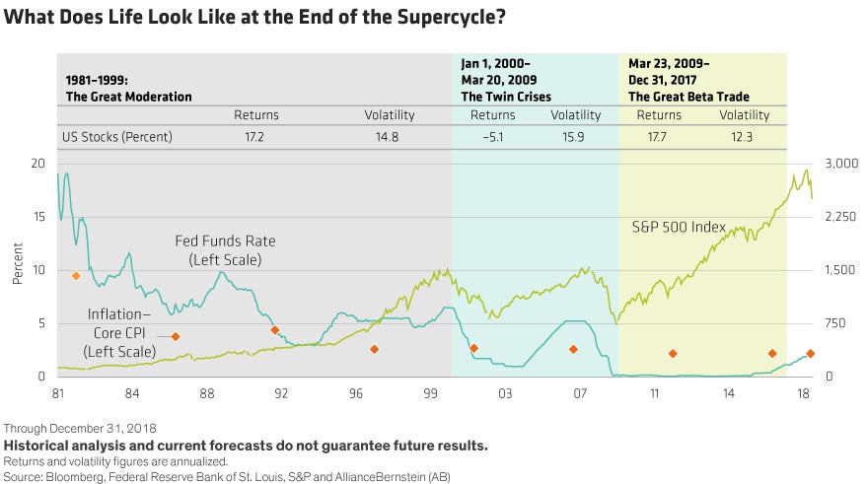The height and width of the screenshot is (484, 868).
Task: Select the orange diamond near 2012
Action: (673, 354)
